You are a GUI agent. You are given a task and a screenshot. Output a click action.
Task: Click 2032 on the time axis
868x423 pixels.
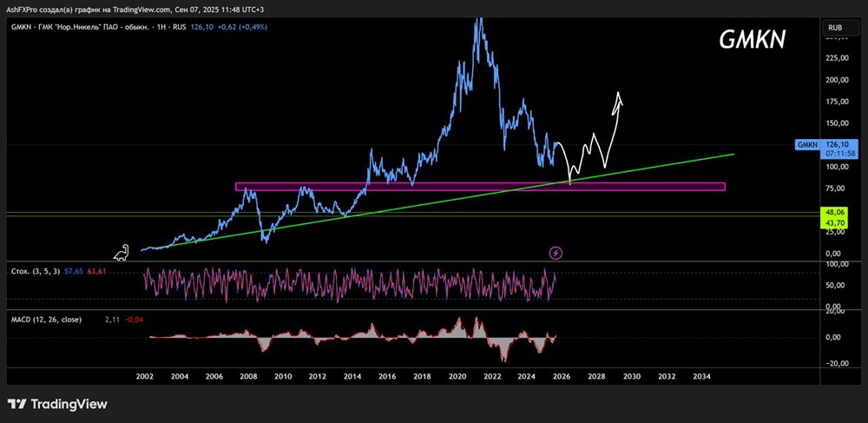(x=667, y=376)
